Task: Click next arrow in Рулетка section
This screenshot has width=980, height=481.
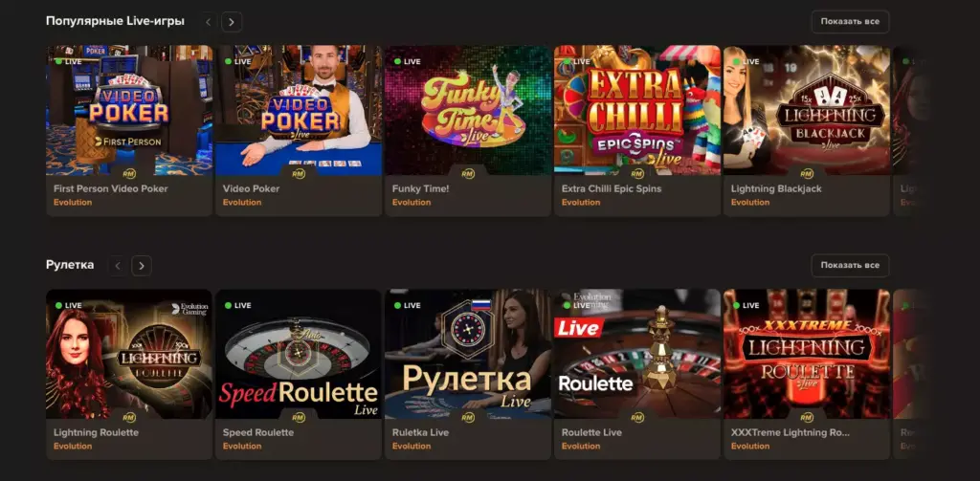Action: coord(142,266)
